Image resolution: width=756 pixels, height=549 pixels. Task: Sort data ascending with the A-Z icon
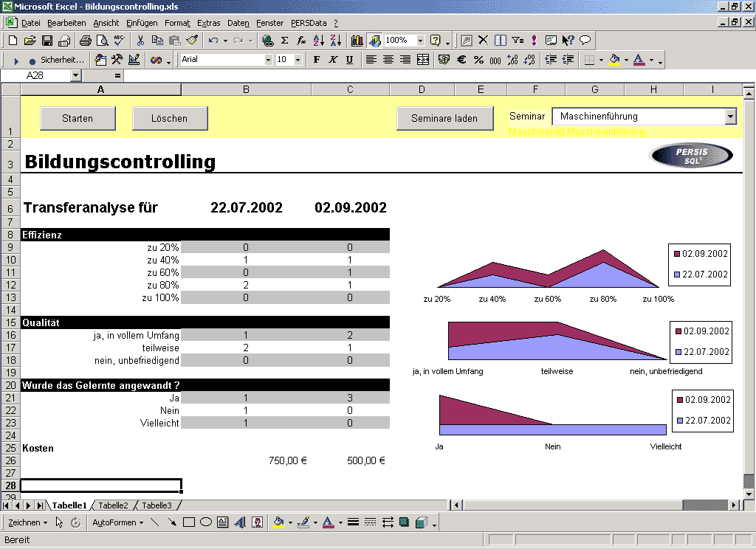317,40
